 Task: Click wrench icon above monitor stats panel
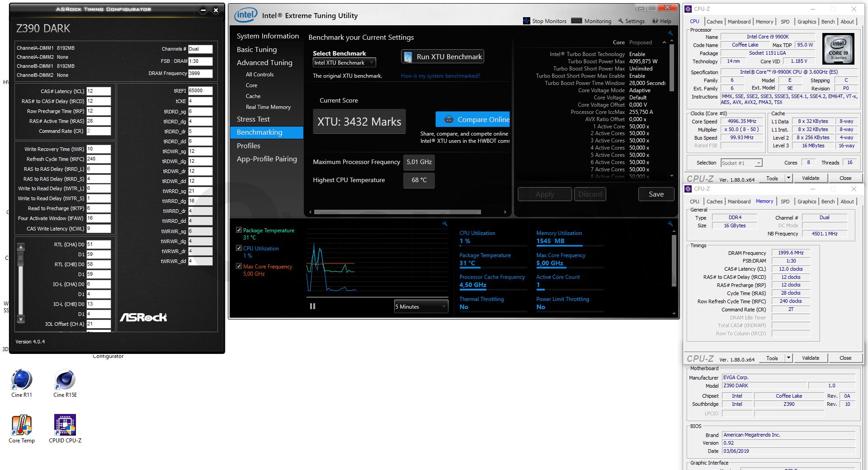670,224
